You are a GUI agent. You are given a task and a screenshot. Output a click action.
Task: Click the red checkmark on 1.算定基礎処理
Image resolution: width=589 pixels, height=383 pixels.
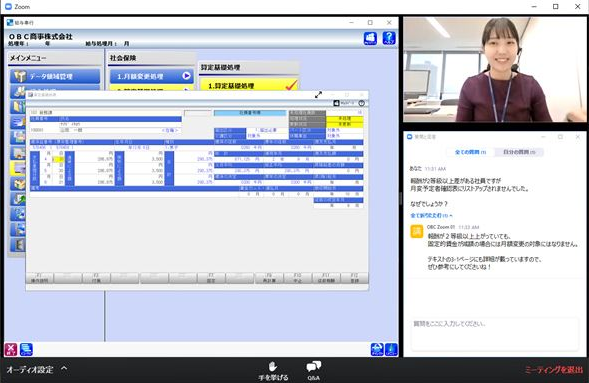click(291, 85)
